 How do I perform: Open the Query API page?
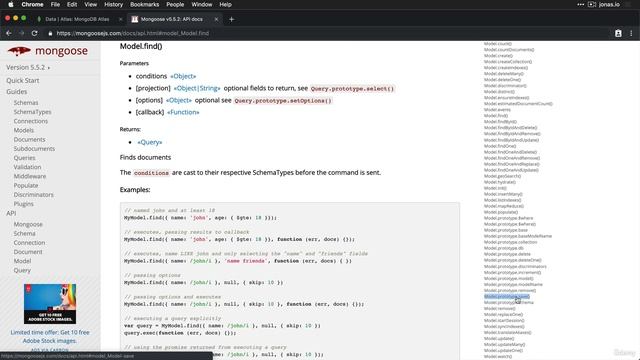tap(22, 270)
